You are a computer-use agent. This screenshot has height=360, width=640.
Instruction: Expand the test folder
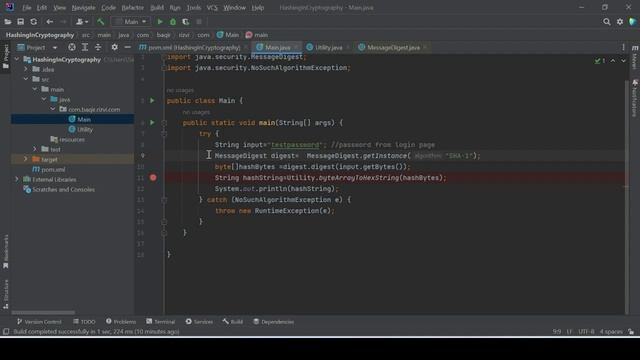[x=35, y=149]
